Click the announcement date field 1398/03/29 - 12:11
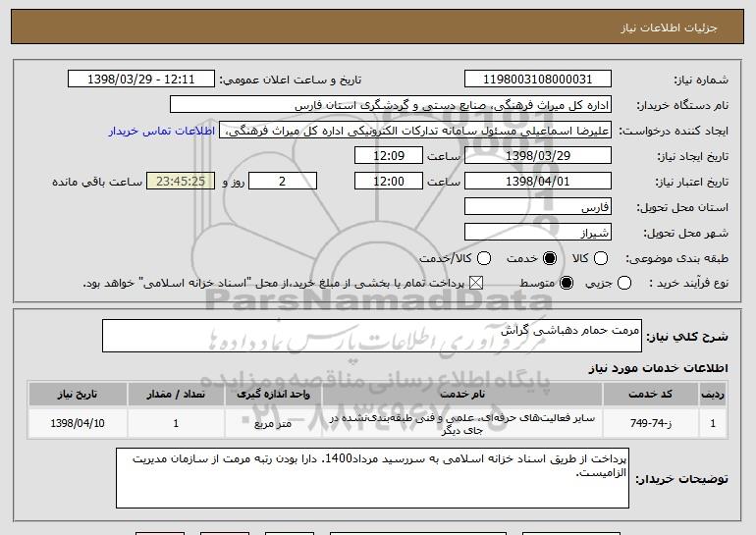This screenshot has height=535, width=756. click(x=141, y=80)
